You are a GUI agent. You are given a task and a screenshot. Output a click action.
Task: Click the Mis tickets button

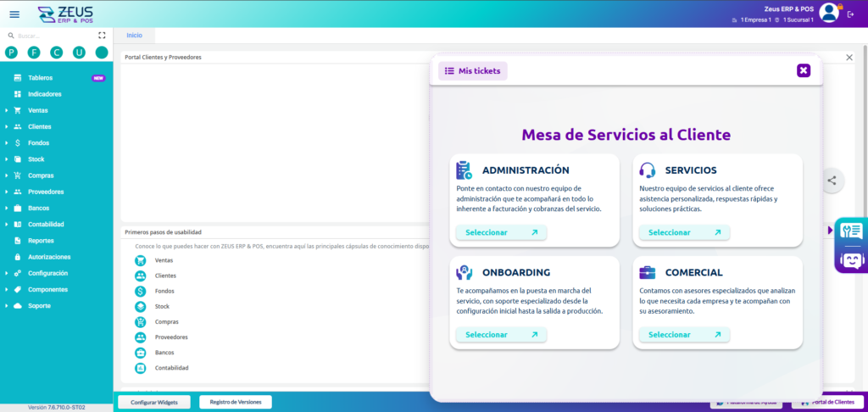point(472,71)
